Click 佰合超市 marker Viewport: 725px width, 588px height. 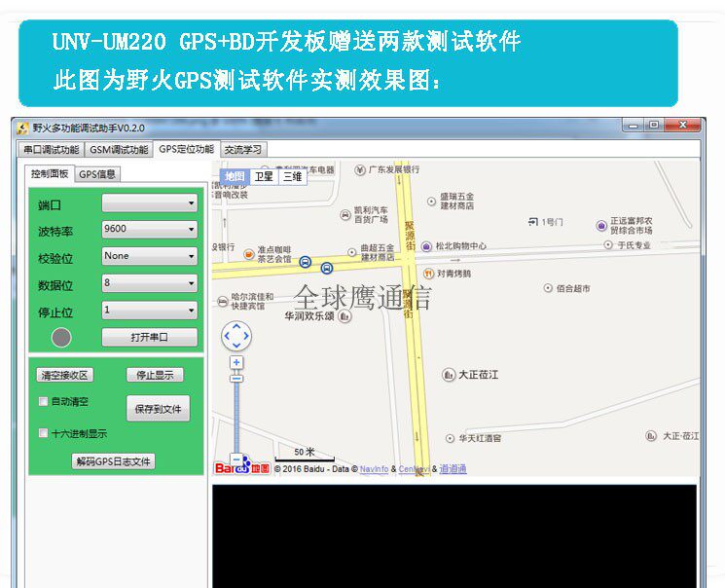click(x=548, y=288)
